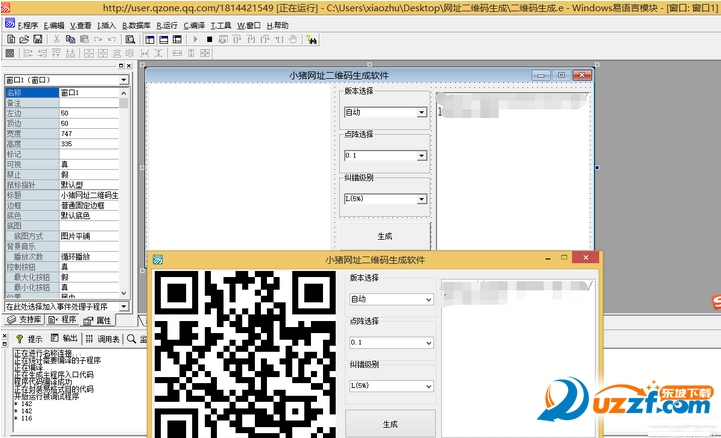
Task: Switch to the 属性 tab
Action: (x=97, y=320)
